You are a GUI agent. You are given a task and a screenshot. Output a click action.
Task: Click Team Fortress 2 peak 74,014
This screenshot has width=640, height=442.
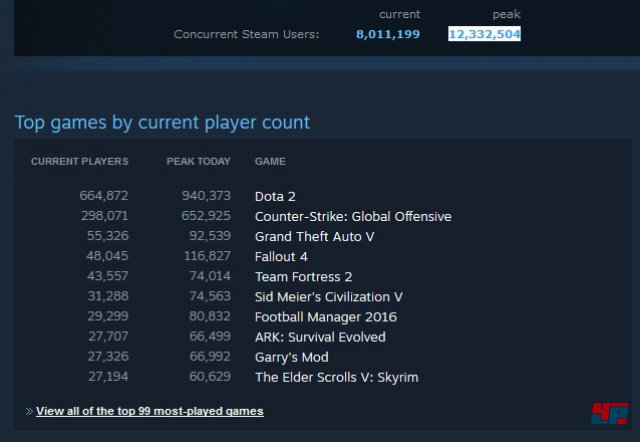pos(210,276)
